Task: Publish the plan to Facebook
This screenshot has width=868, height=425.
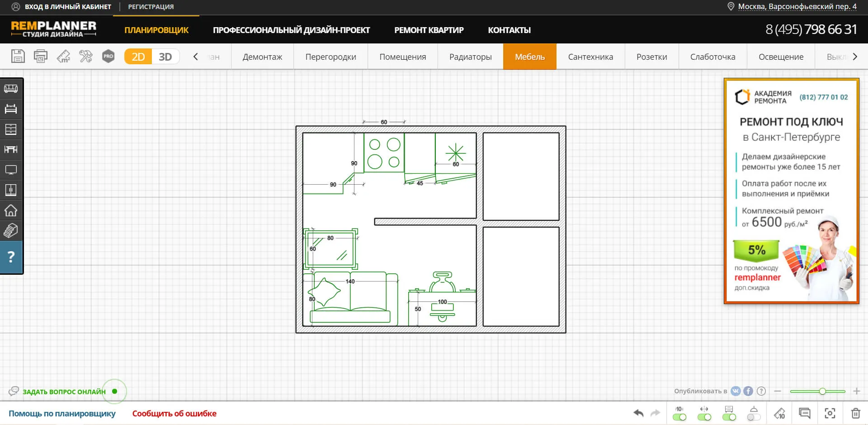Action: (x=748, y=391)
